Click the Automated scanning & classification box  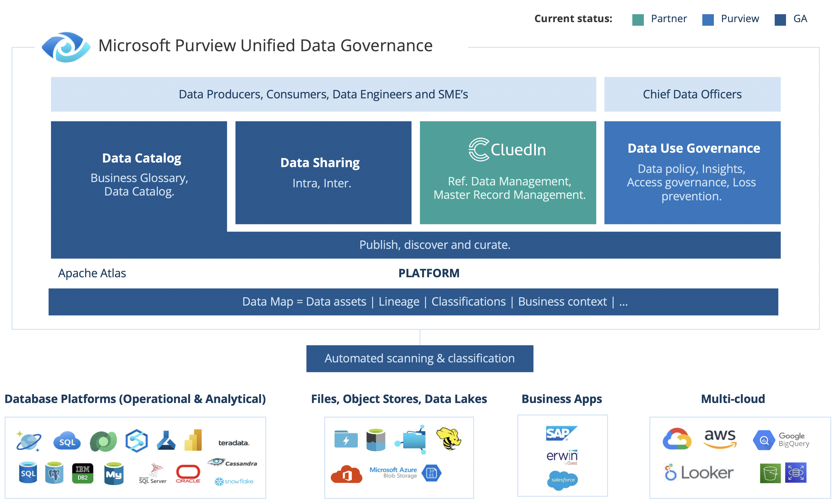tap(420, 359)
